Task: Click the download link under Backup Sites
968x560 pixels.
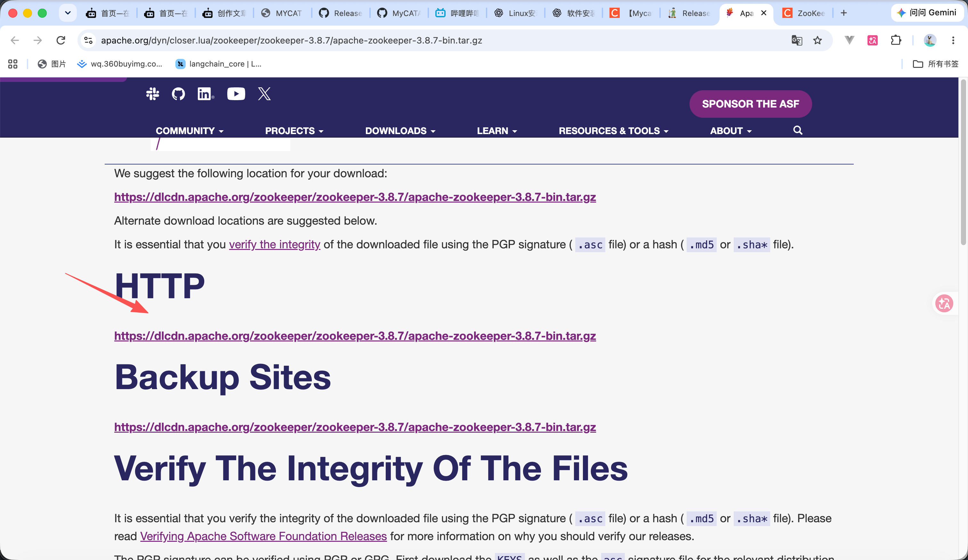Action: pyautogui.click(x=355, y=427)
